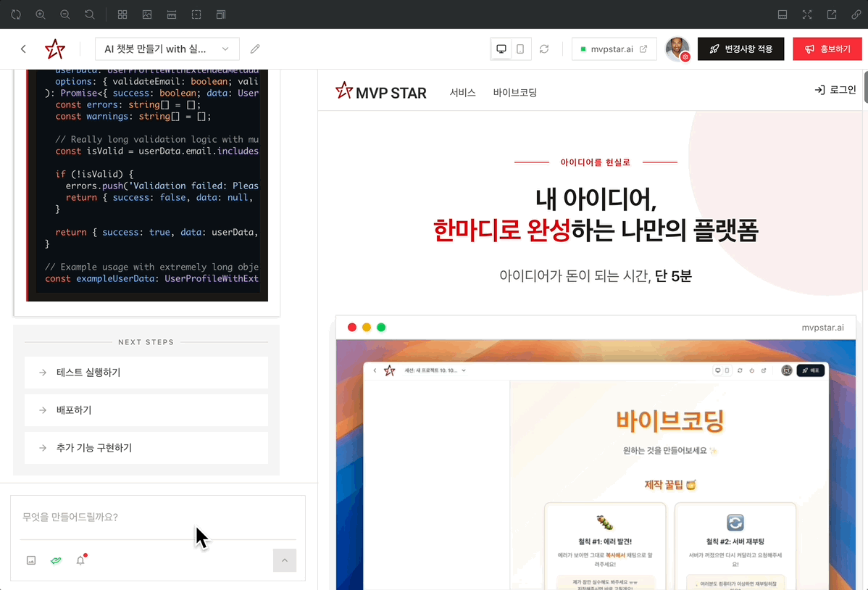Toggle the green helping-hand mode in chat bar
Viewport: 868px width, 590px height.
56,560
